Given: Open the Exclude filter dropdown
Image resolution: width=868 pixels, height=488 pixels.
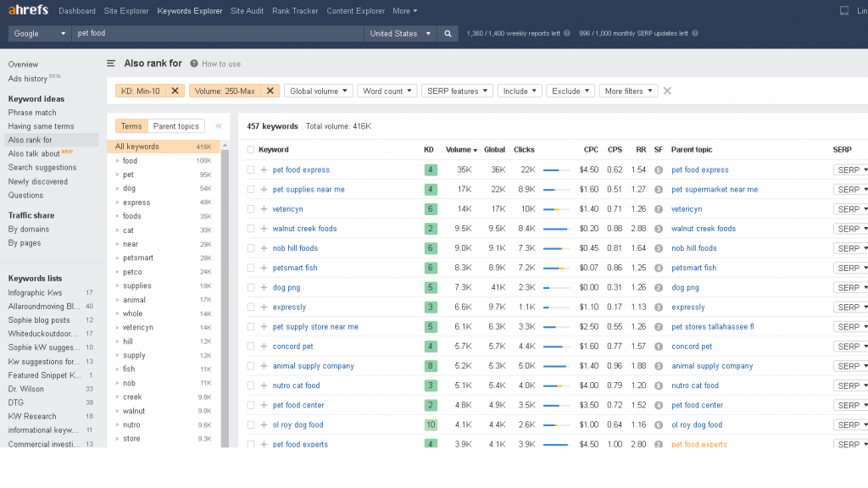Looking at the screenshot, I should tap(570, 91).
